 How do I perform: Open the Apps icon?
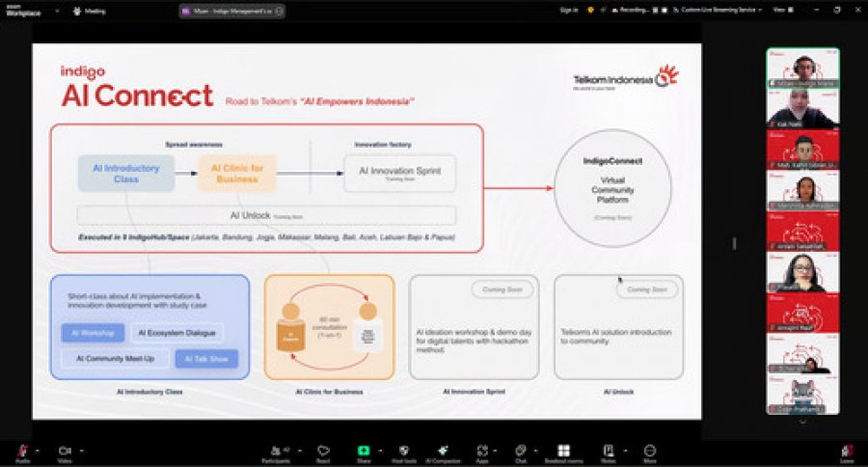tap(482, 451)
